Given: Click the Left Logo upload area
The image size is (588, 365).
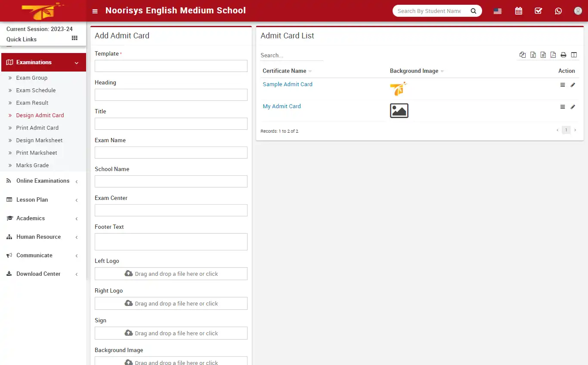Looking at the screenshot, I should (x=171, y=274).
